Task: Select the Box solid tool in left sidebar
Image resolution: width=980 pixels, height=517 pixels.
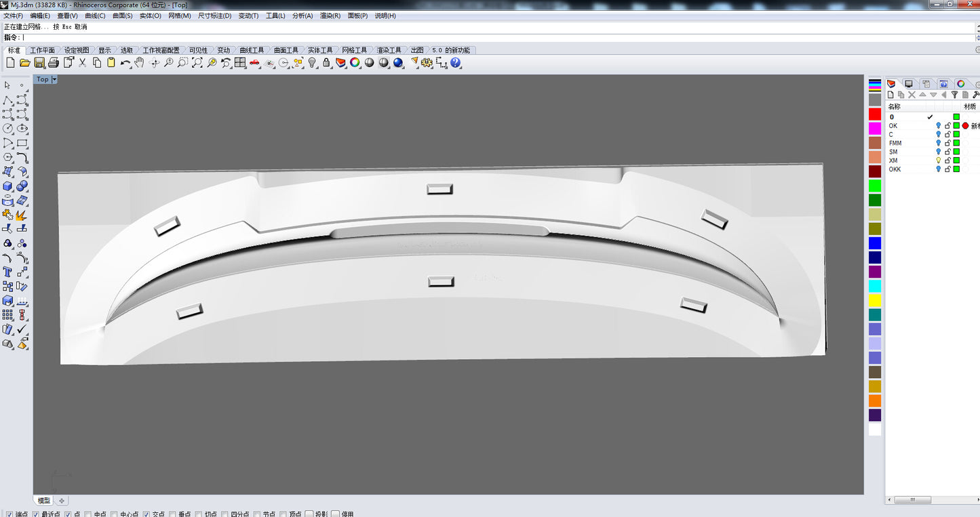Action: pyautogui.click(x=7, y=186)
